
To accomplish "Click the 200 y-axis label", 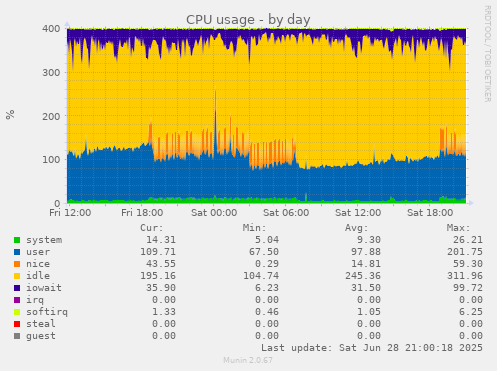I will tap(51, 117).
